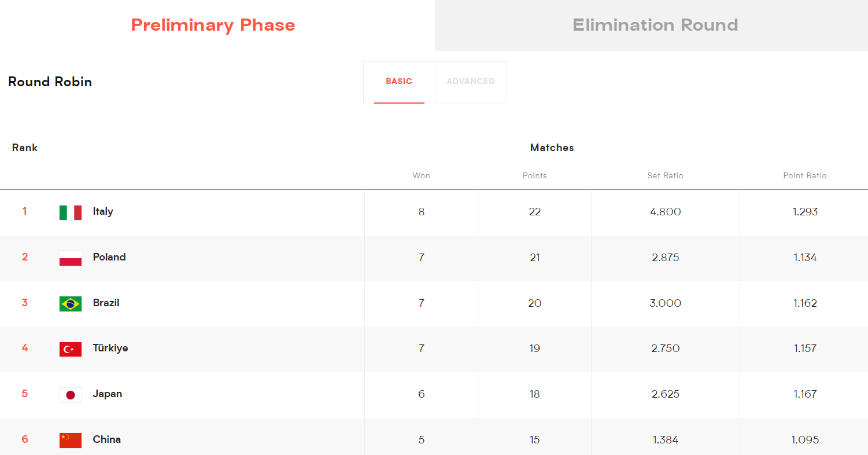Select the BASIC stats view

399,82
